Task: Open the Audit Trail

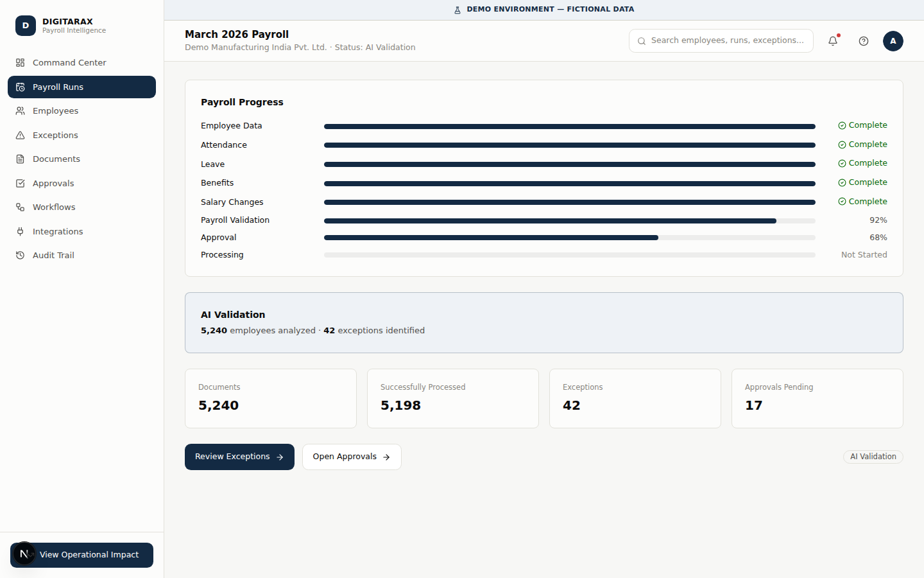Action: point(81,256)
